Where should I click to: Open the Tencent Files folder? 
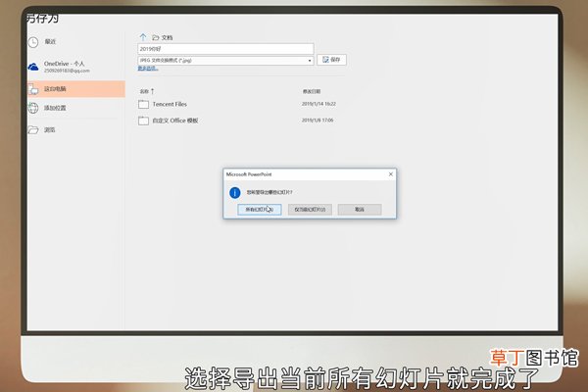(170, 104)
